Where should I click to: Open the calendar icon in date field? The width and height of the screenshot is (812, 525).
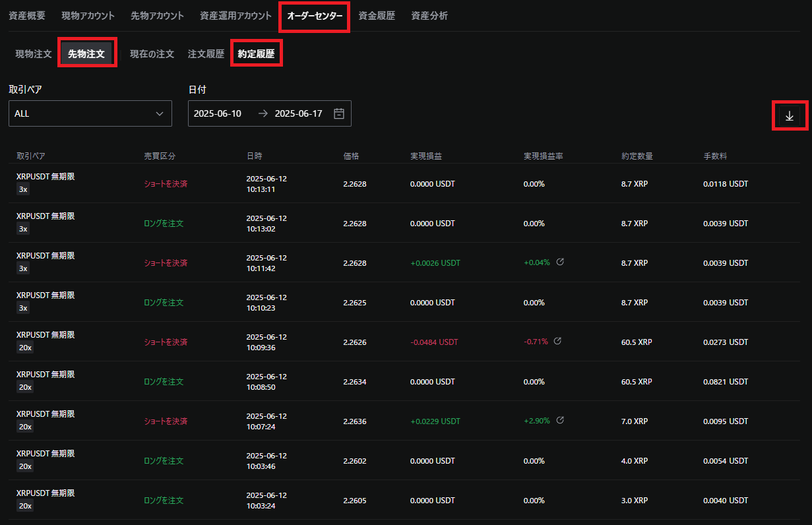click(339, 113)
